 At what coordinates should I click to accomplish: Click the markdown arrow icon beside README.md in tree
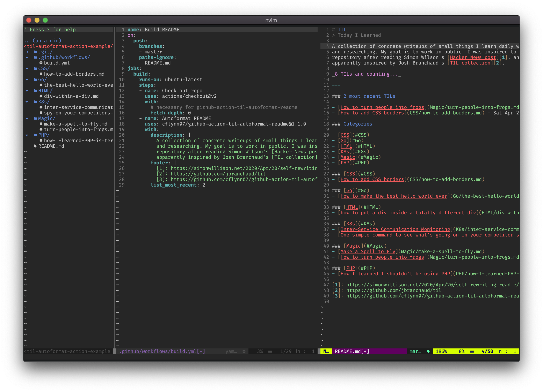(35, 146)
